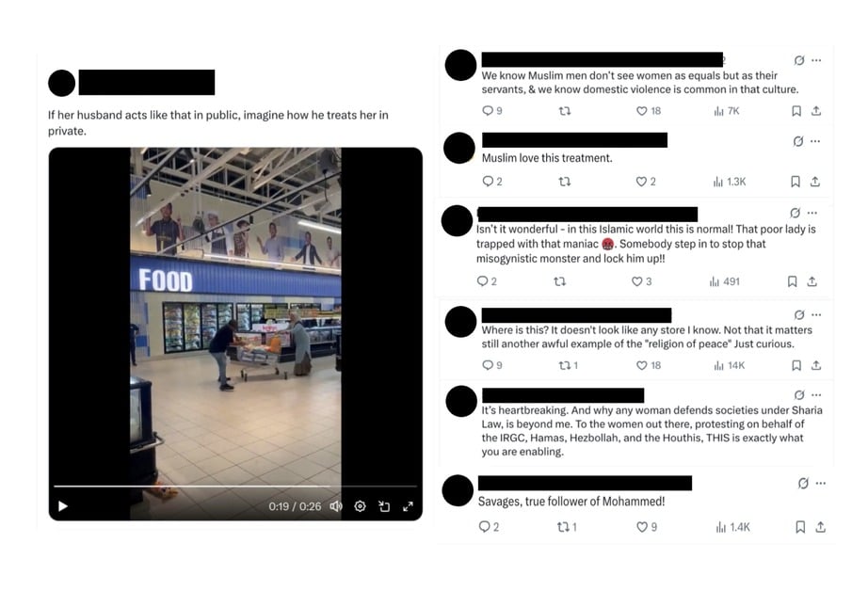The height and width of the screenshot is (591, 868).
Task: Open video settings gear
Action: tap(360, 506)
